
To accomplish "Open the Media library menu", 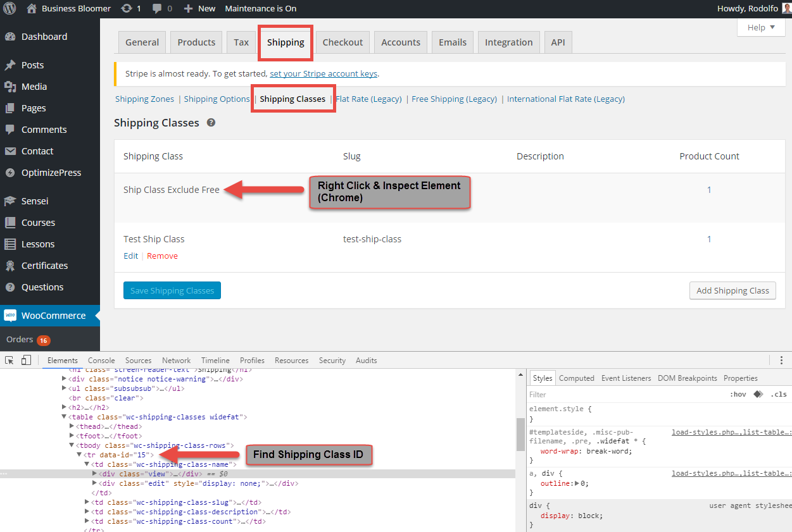I will pyautogui.click(x=34, y=87).
